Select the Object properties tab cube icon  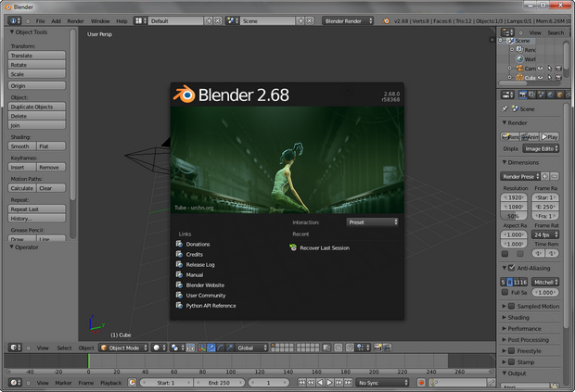[x=559, y=95]
